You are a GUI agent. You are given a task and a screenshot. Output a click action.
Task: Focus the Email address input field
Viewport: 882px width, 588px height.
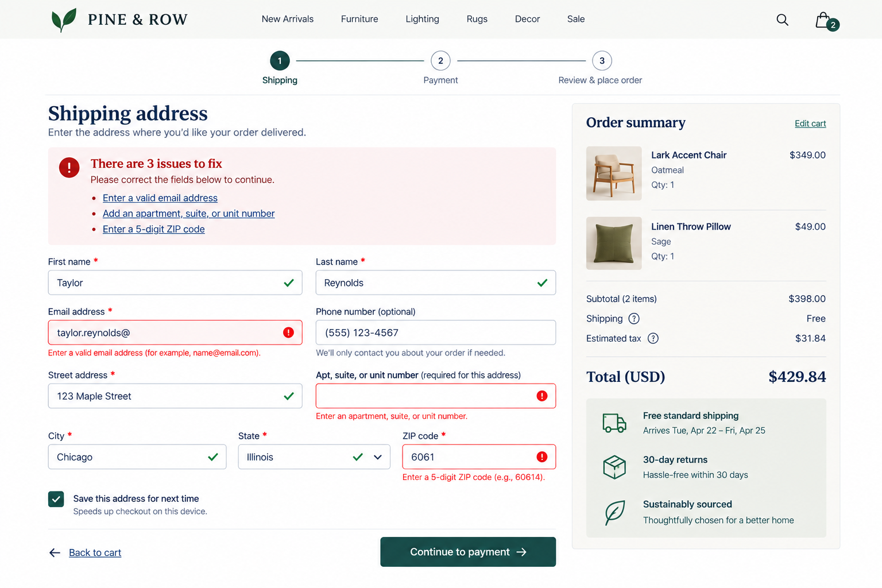coord(175,332)
